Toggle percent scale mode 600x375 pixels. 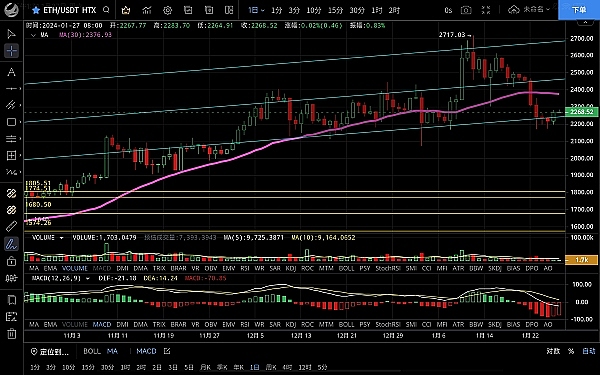[x=571, y=351]
